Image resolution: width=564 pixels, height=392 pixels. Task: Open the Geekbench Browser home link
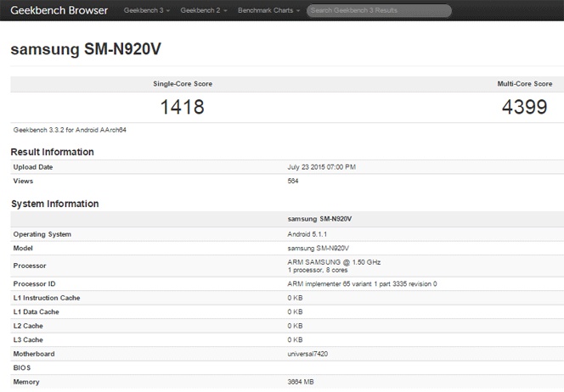(x=59, y=10)
